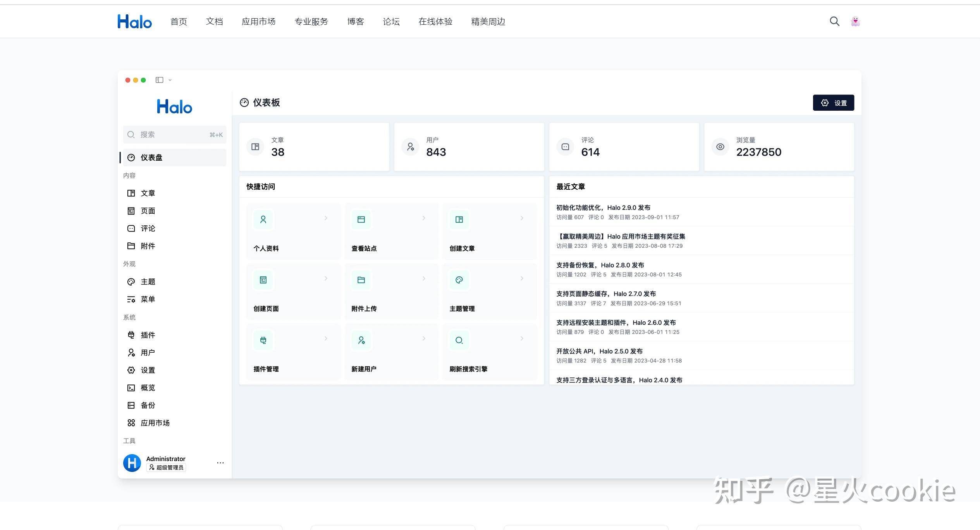Go to 应用市场 in top navigation
The width and height of the screenshot is (980, 530).
point(258,22)
